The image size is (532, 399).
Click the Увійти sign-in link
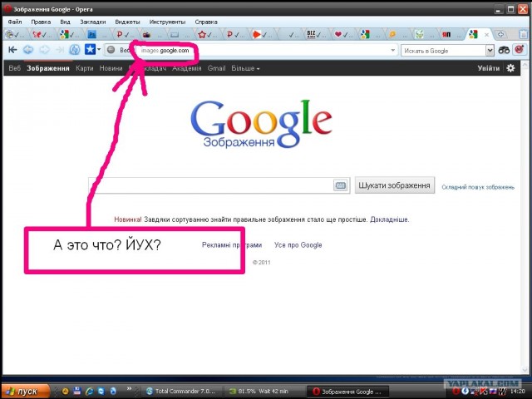tap(489, 68)
